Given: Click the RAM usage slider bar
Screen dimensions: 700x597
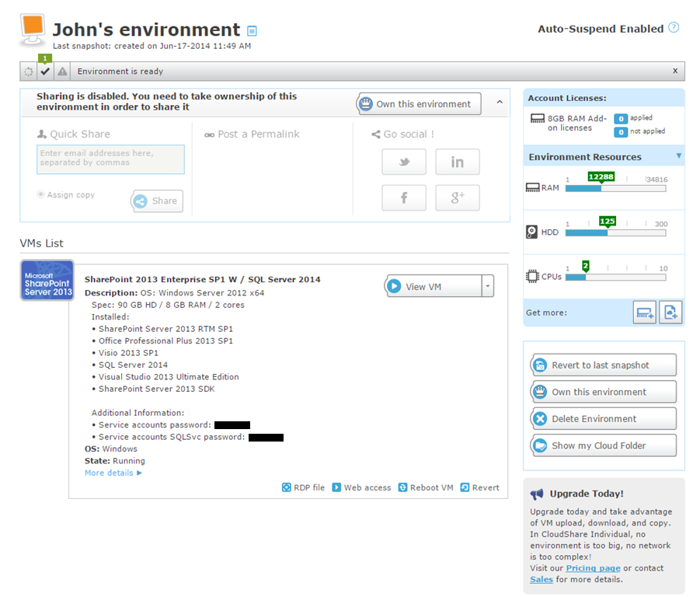Looking at the screenshot, I should tap(615, 188).
